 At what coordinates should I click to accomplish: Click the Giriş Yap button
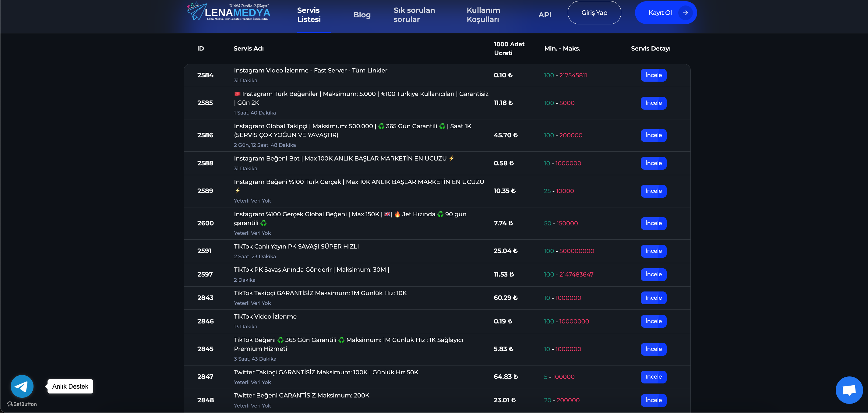594,13
